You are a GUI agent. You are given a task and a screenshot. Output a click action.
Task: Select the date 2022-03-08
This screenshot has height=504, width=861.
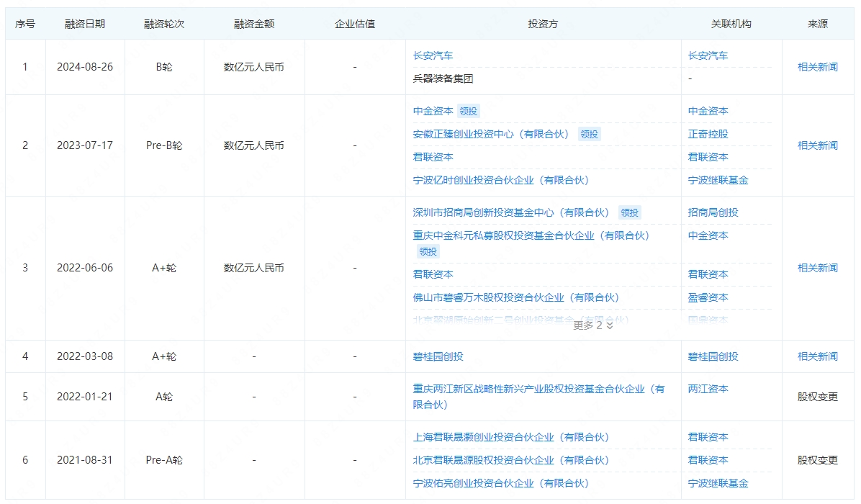coord(84,356)
